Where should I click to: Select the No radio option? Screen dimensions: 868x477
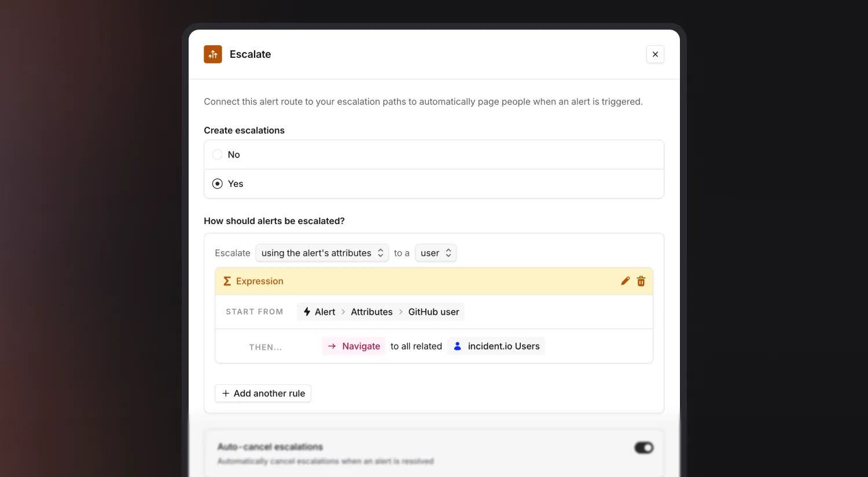[218, 155]
